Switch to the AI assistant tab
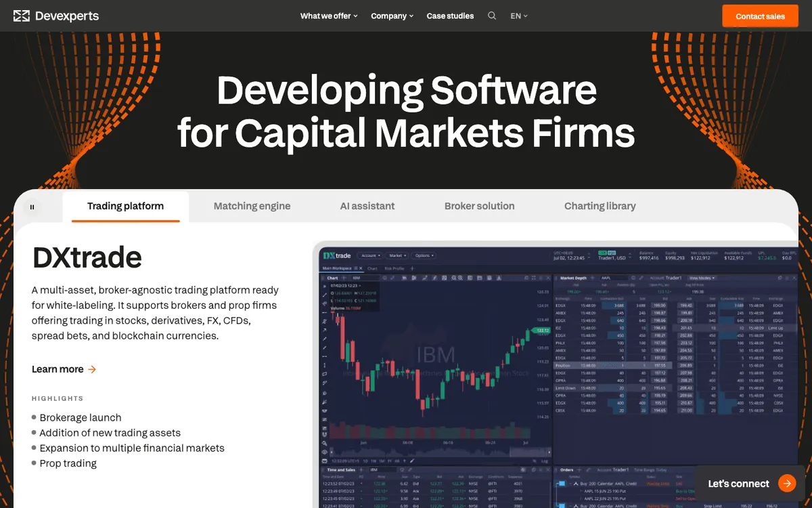The width and height of the screenshot is (812, 508). coord(367,206)
